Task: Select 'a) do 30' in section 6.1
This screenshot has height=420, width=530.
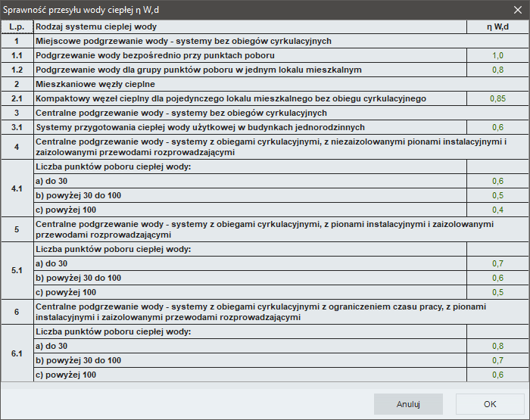Action: (250, 346)
